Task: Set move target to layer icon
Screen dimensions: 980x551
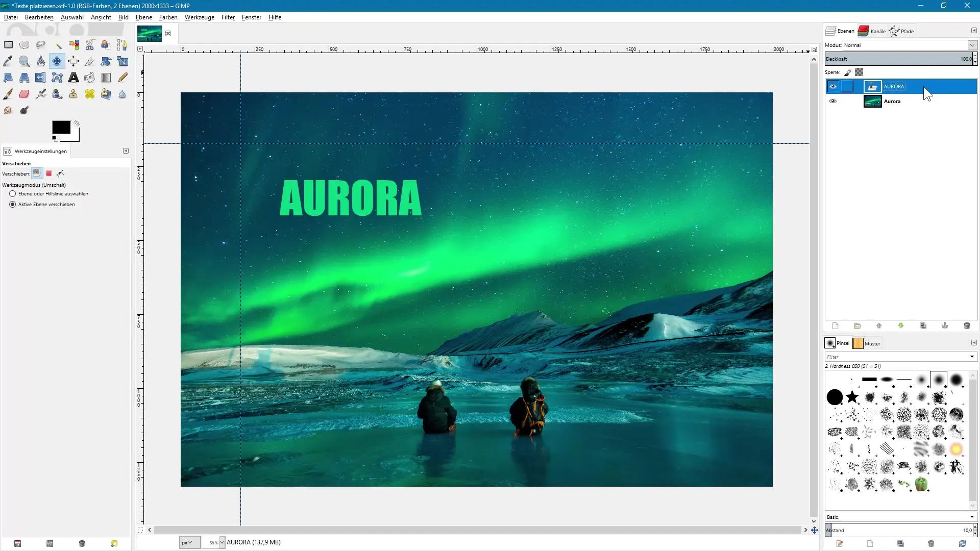Action: (37, 173)
